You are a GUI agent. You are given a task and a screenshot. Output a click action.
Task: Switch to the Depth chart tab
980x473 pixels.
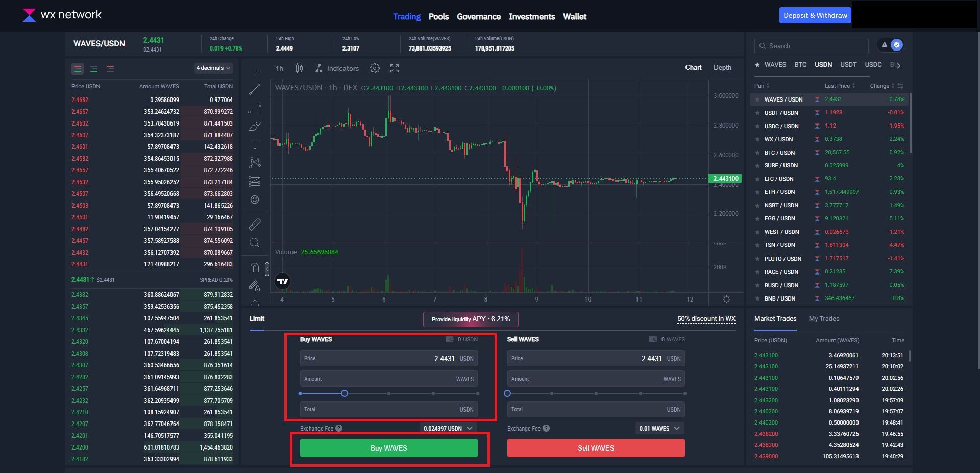click(722, 67)
